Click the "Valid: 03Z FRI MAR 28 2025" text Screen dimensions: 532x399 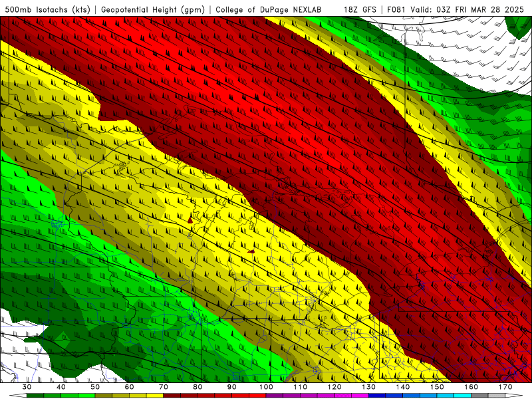click(467, 9)
